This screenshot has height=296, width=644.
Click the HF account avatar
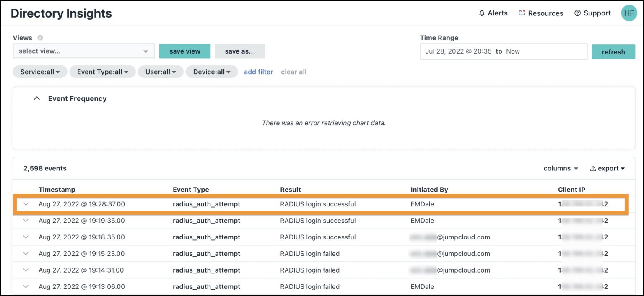pos(629,13)
